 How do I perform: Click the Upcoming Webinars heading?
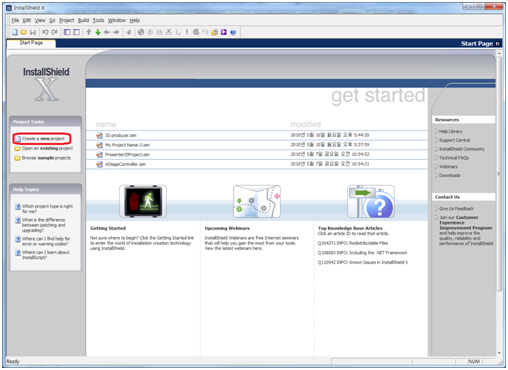[227, 228]
